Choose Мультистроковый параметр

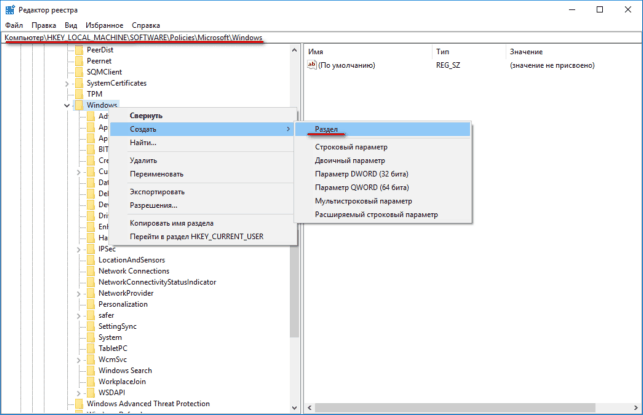(x=383, y=201)
